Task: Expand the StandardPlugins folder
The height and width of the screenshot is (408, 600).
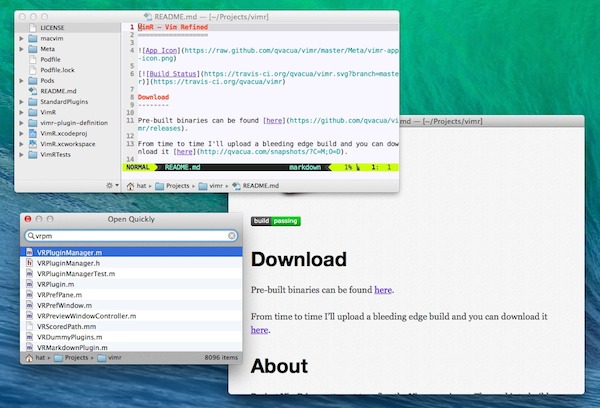Action: click(23, 101)
